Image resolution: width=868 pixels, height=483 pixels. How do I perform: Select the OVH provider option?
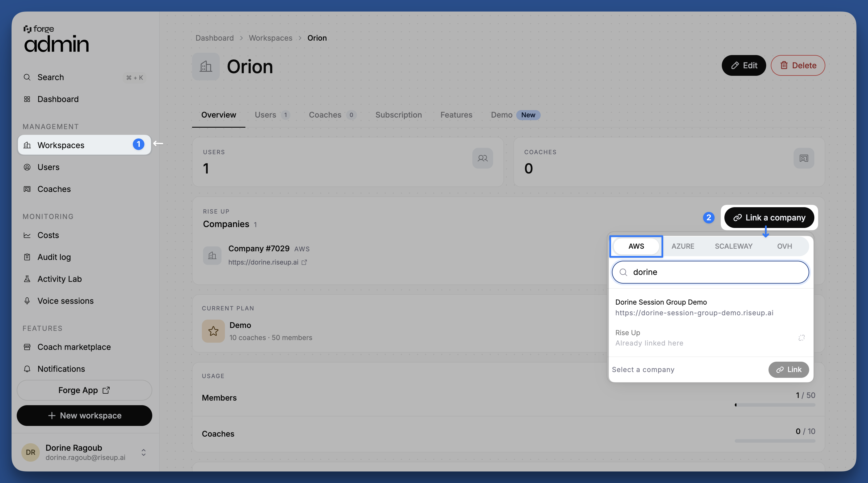coord(784,246)
